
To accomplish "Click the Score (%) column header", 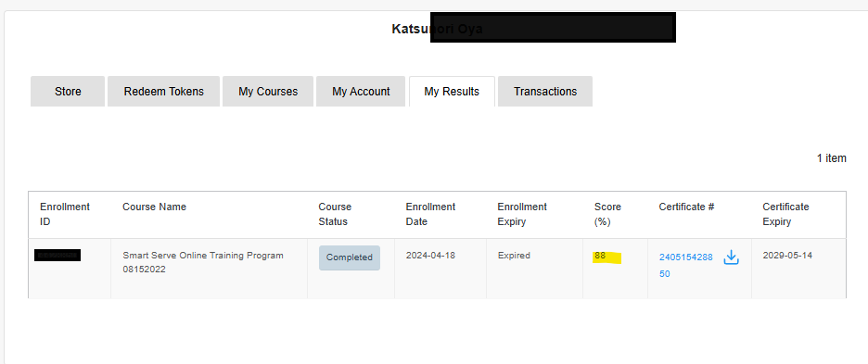I will [x=607, y=214].
